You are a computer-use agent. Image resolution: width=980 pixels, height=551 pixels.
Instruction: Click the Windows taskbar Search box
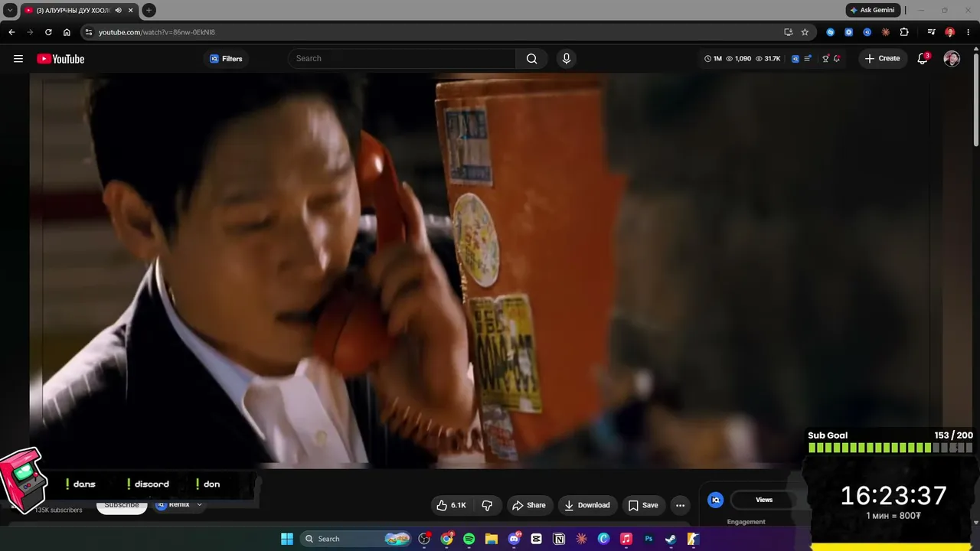(356, 539)
